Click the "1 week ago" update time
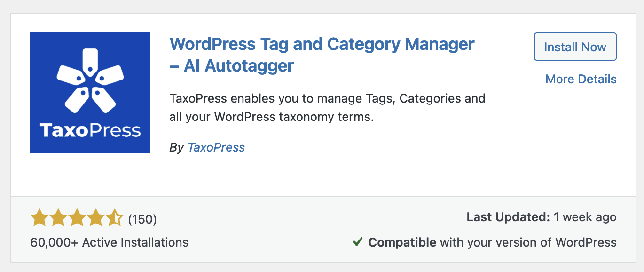 [x=585, y=217]
